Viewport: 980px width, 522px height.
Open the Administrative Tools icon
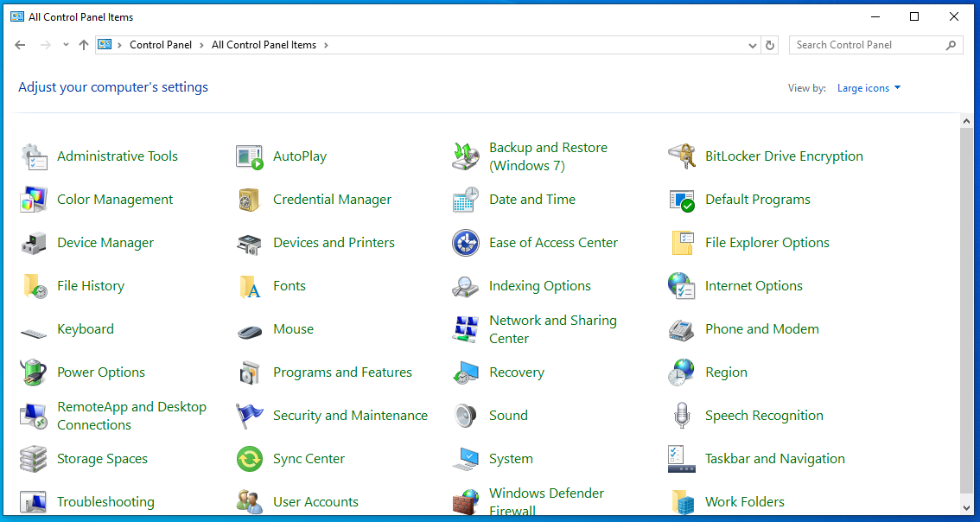click(x=34, y=156)
